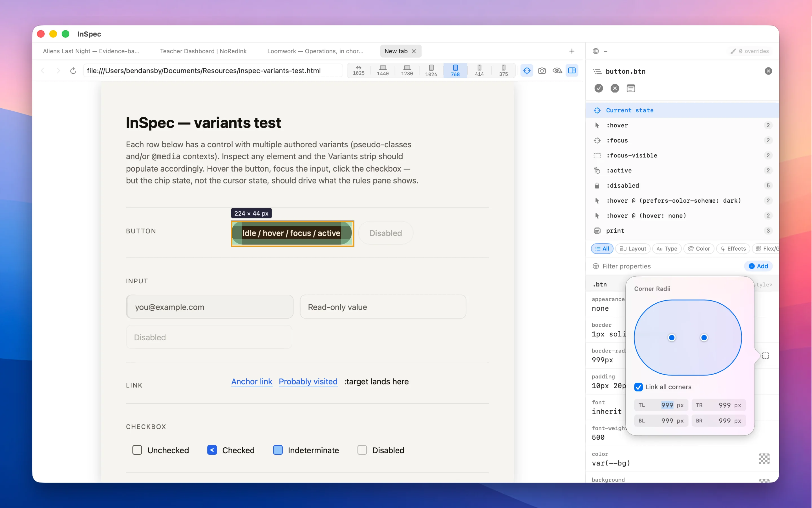The height and width of the screenshot is (508, 812).
Task: Edit the BL corner radius value
Action: (661, 421)
